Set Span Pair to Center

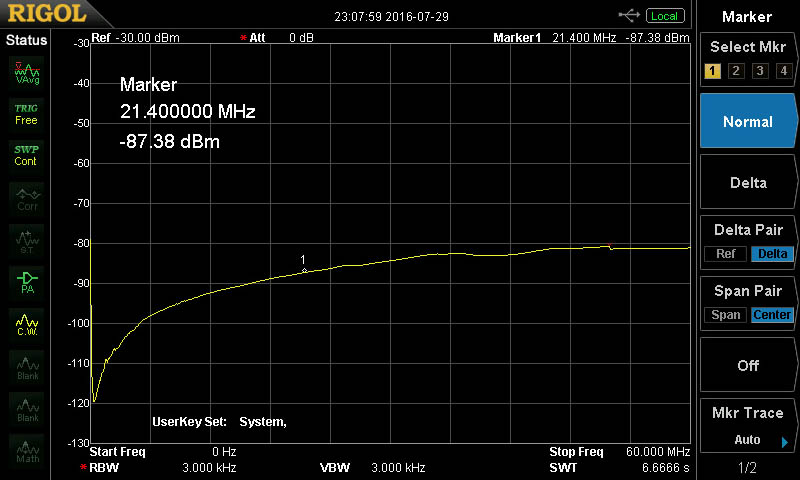772,315
